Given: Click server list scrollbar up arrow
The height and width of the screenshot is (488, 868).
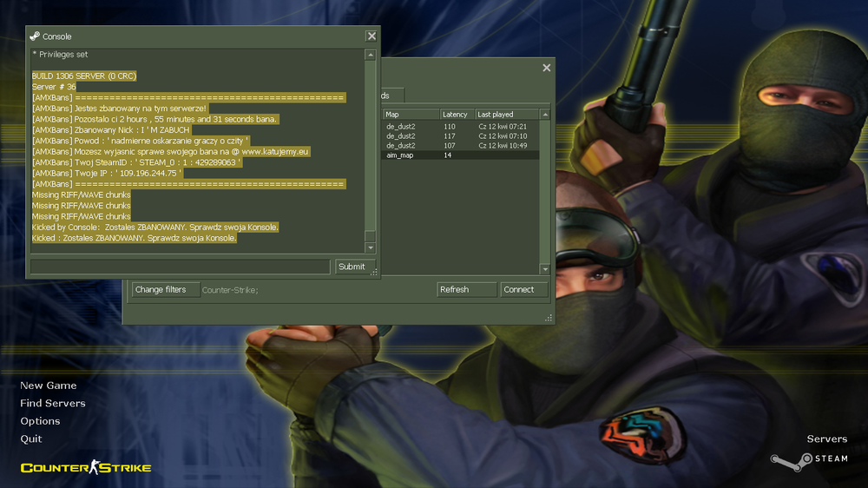Looking at the screenshot, I should pos(545,114).
